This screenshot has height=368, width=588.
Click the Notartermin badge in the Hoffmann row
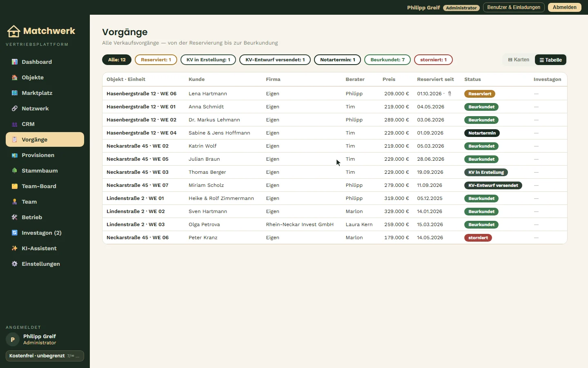(x=482, y=133)
